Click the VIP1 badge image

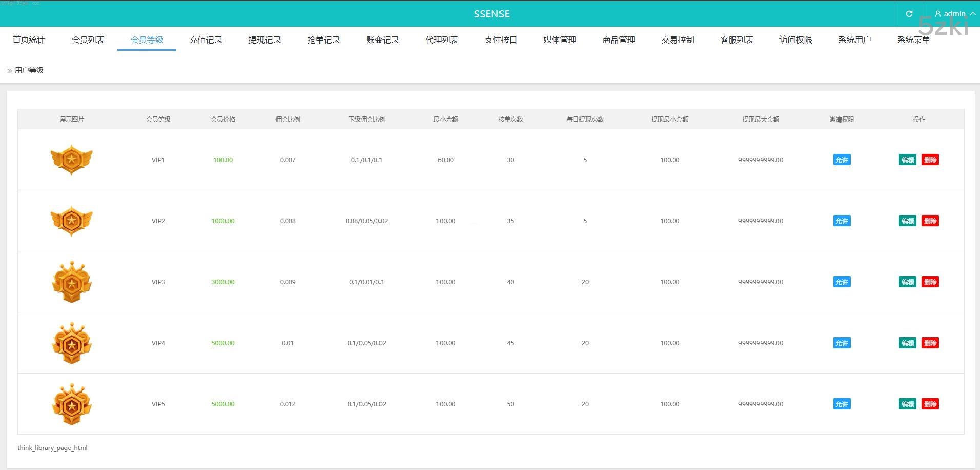[72, 160]
